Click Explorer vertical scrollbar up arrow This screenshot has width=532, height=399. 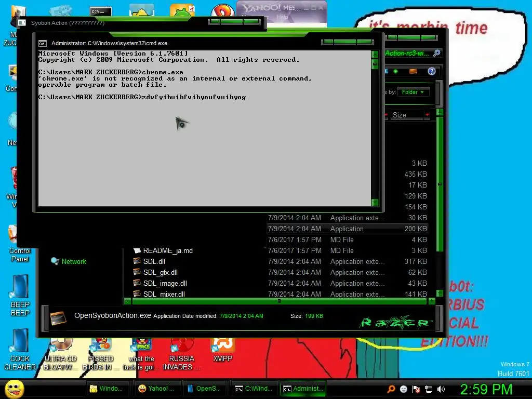(x=440, y=112)
